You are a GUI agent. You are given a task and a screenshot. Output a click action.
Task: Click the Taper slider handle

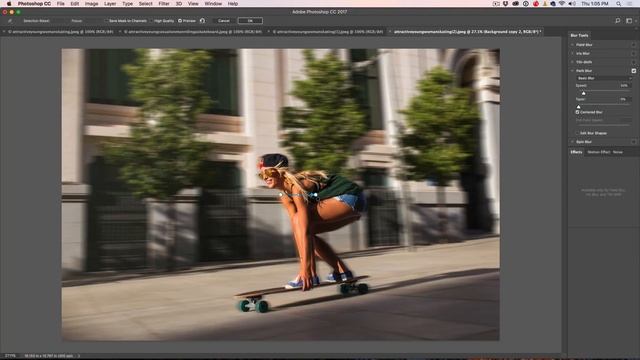pyautogui.click(x=578, y=107)
